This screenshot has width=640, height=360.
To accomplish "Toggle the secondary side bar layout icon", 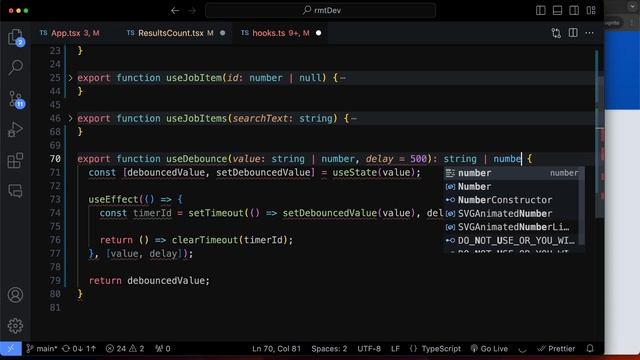I will click(574, 11).
